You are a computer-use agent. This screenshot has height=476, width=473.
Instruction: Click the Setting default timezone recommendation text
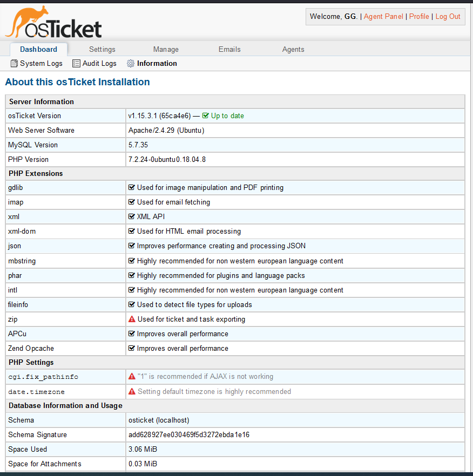click(214, 391)
